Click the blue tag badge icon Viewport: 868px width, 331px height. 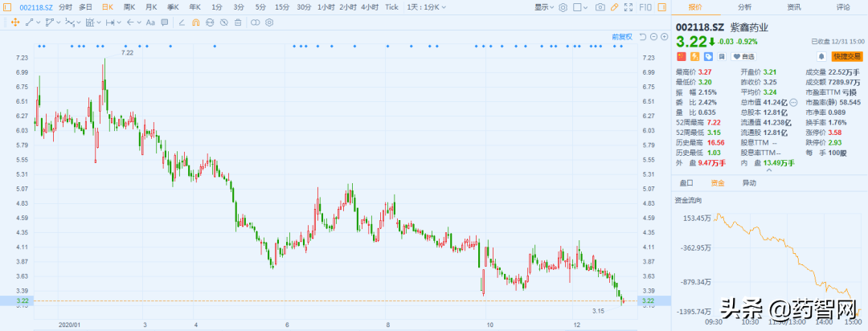pyautogui.click(x=709, y=56)
